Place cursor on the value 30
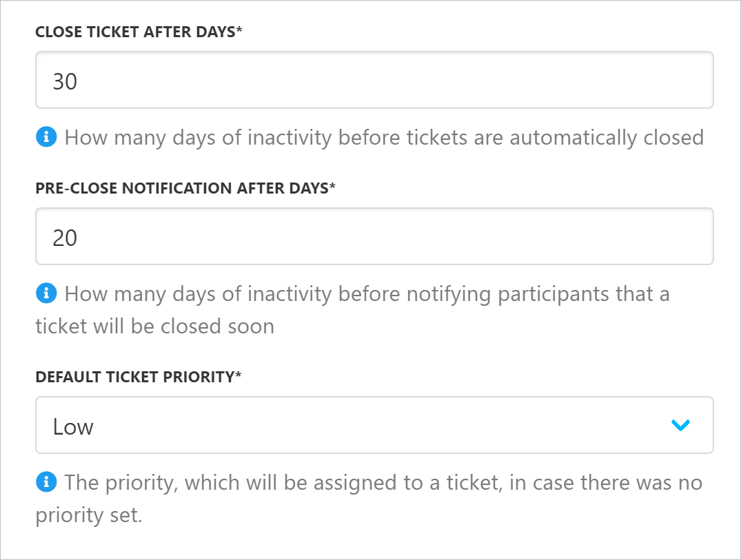Viewport: 741px width, 560px height. click(65, 82)
